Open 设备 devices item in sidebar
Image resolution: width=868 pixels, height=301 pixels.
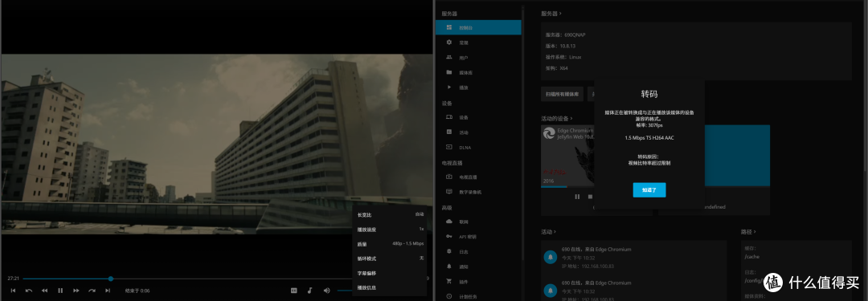(478, 117)
